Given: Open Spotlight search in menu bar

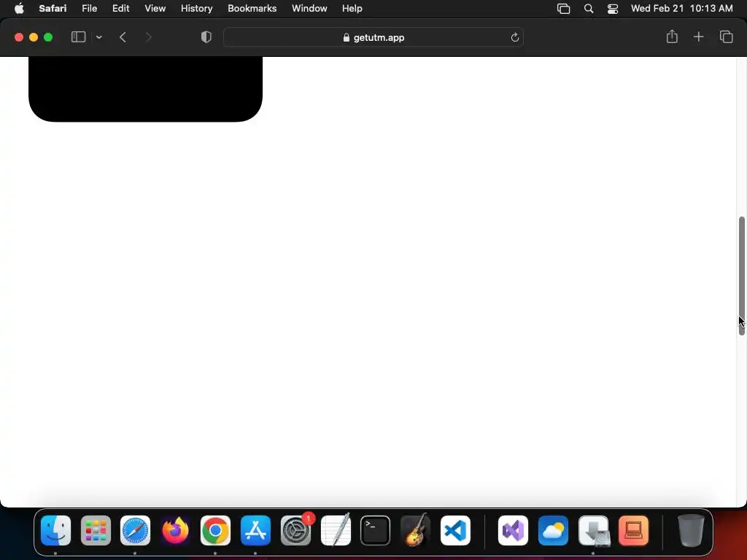Looking at the screenshot, I should pos(589,9).
